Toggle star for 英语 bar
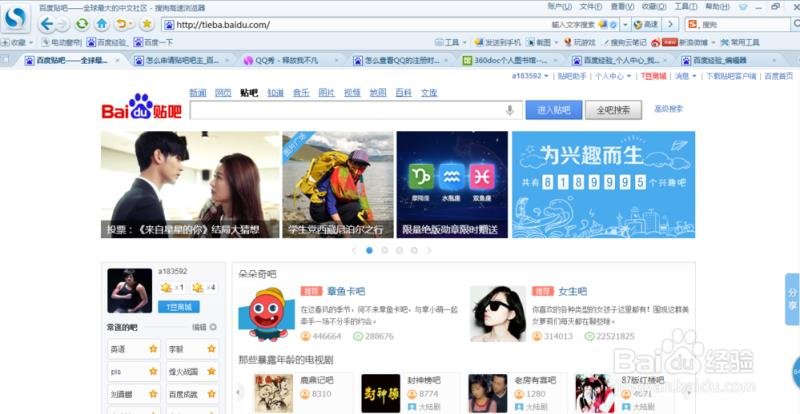This screenshot has width=800, height=414. click(153, 349)
